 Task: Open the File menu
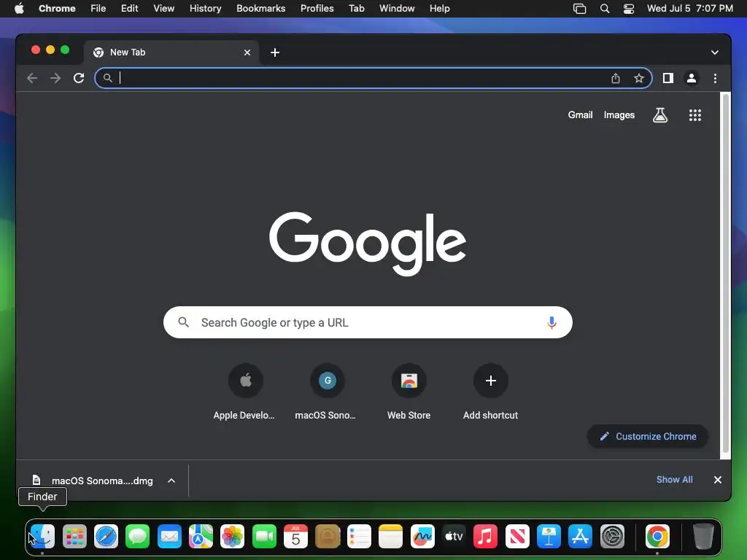tap(98, 8)
